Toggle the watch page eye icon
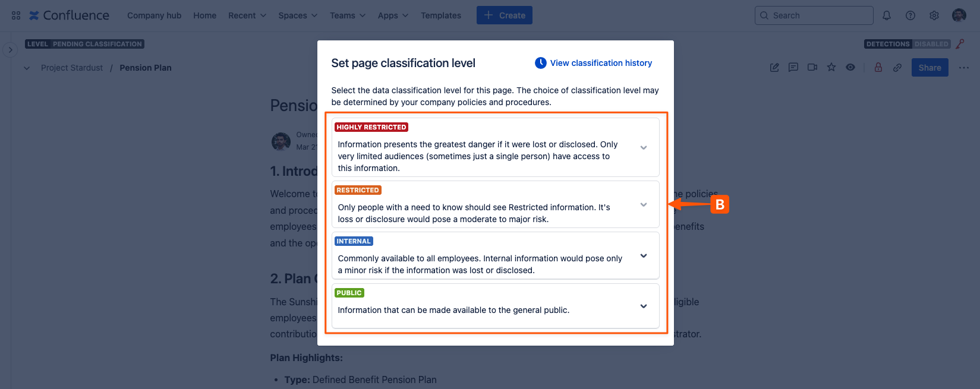 tap(850, 68)
